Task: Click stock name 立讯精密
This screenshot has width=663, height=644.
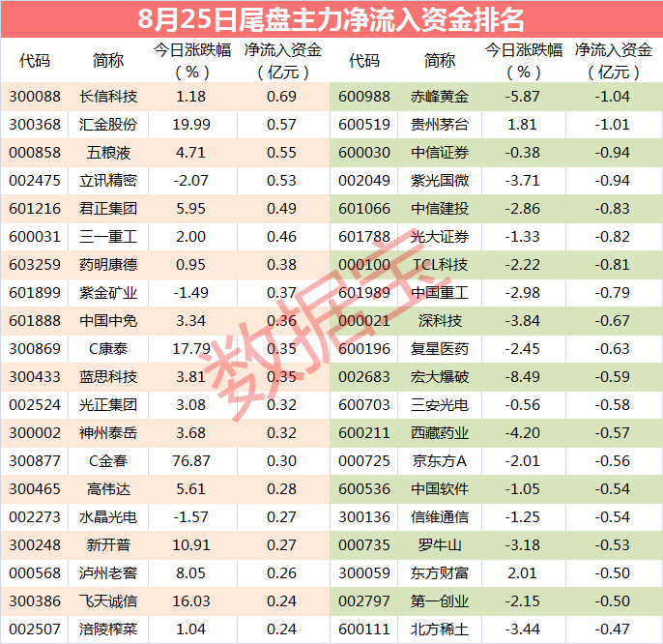Action: [x=108, y=181]
